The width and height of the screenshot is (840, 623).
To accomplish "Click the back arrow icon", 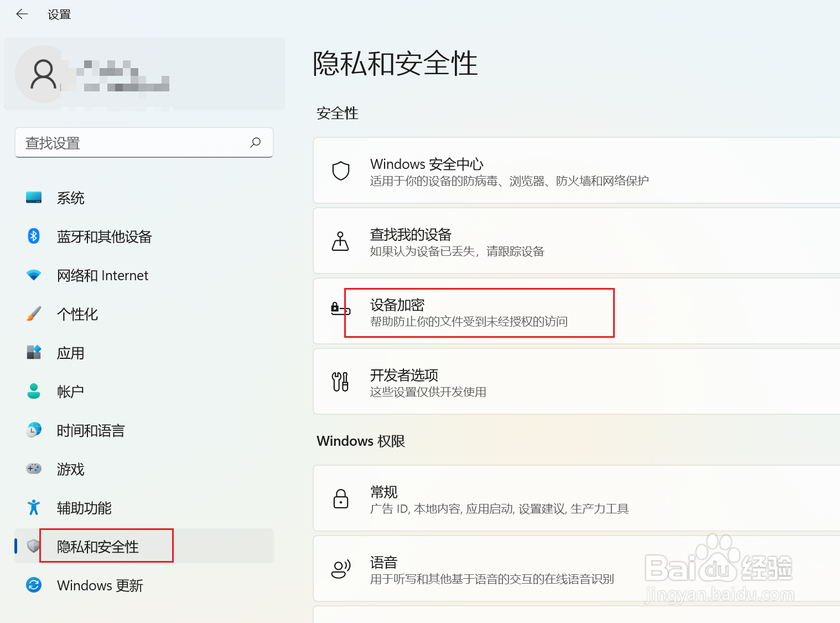I will tap(22, 14).
